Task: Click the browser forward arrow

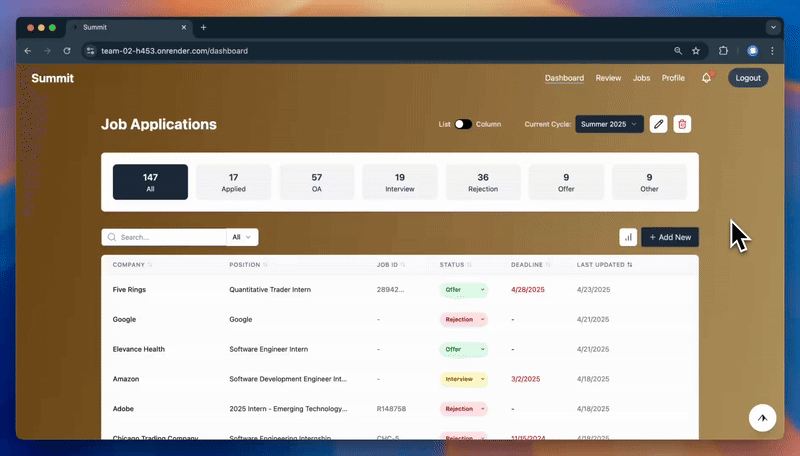Action: pyautogui.click(x=47, y=51)
